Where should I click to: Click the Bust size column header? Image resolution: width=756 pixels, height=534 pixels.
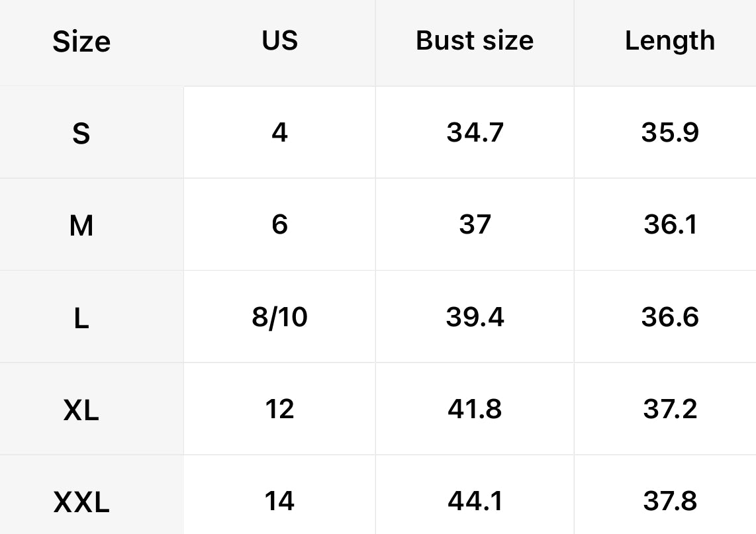[475, 41]
